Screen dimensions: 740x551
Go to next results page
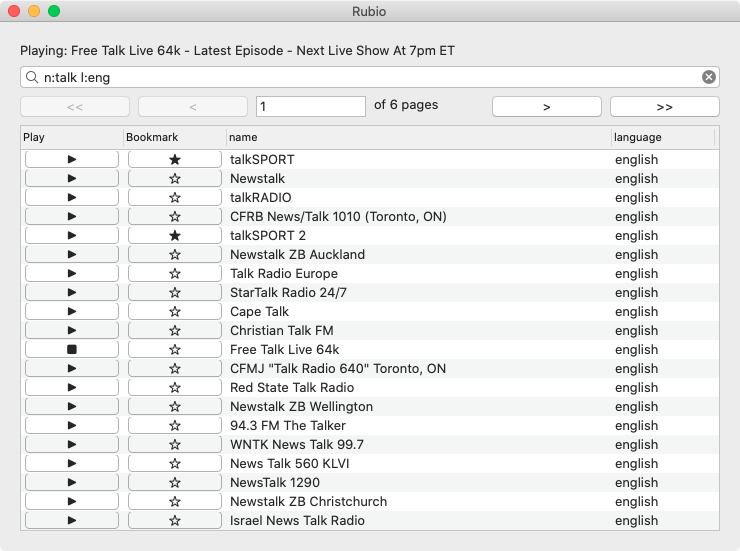(x=547, y=107)
